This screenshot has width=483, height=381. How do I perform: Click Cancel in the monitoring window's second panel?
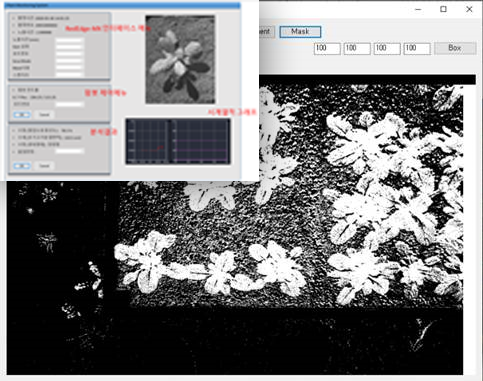click(x=44, y=115)
